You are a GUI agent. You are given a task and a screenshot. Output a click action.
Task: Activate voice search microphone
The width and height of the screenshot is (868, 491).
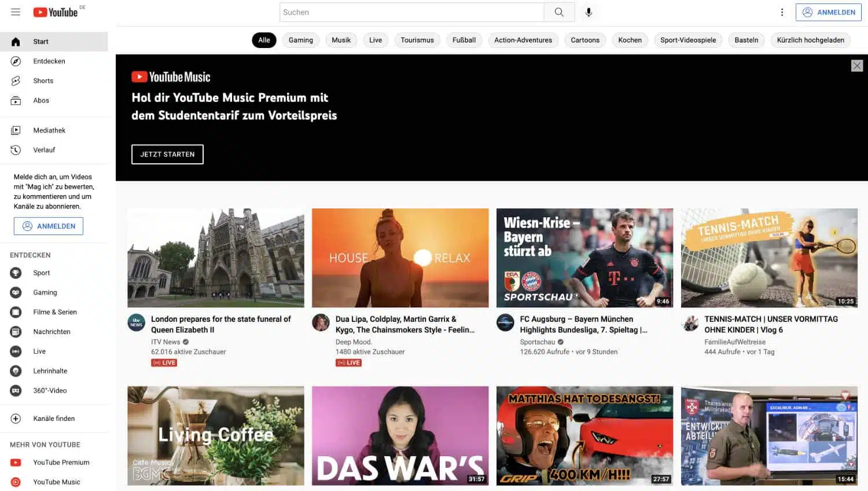click(x=589, y=12)
